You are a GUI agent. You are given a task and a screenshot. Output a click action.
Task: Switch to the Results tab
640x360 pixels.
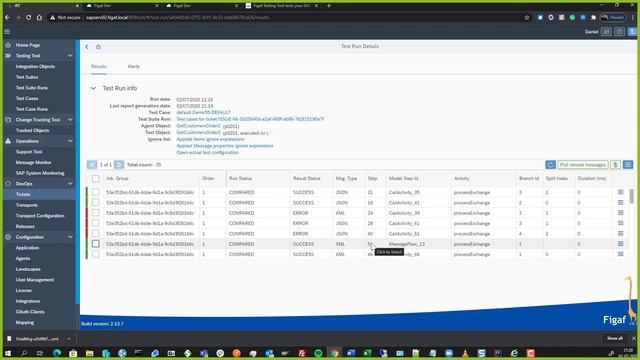pos(99,66)
